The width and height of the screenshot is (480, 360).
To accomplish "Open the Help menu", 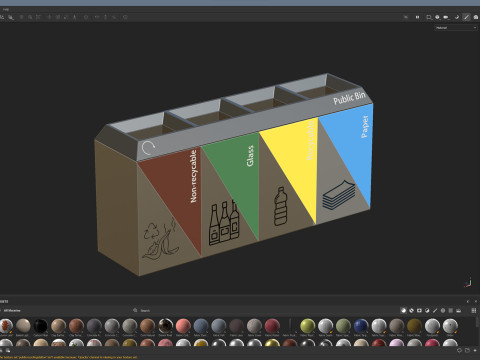I will (x=6, y=9).
